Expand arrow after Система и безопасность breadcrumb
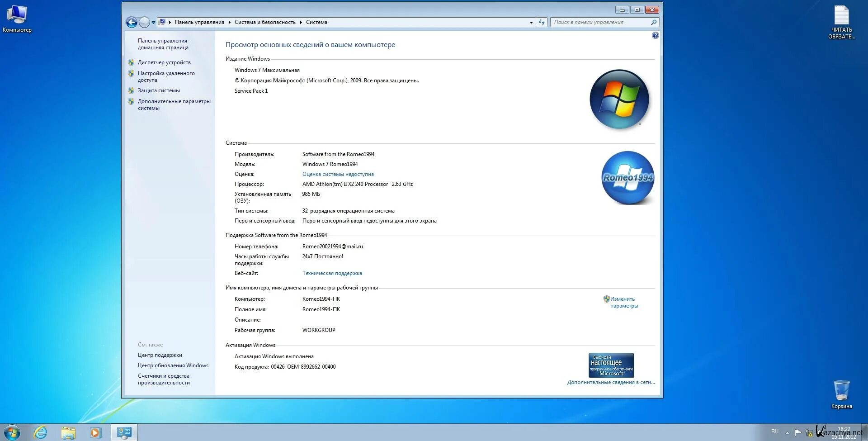 (301, 22)
